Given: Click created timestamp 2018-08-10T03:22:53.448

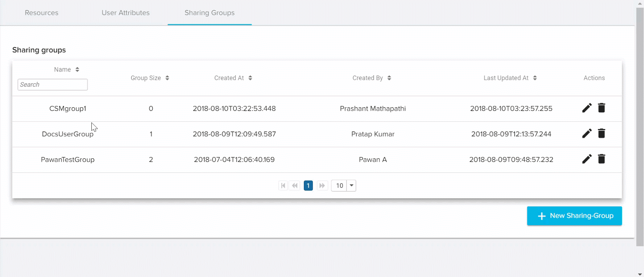Looking at the screenshot, I should tap(234, 109).
